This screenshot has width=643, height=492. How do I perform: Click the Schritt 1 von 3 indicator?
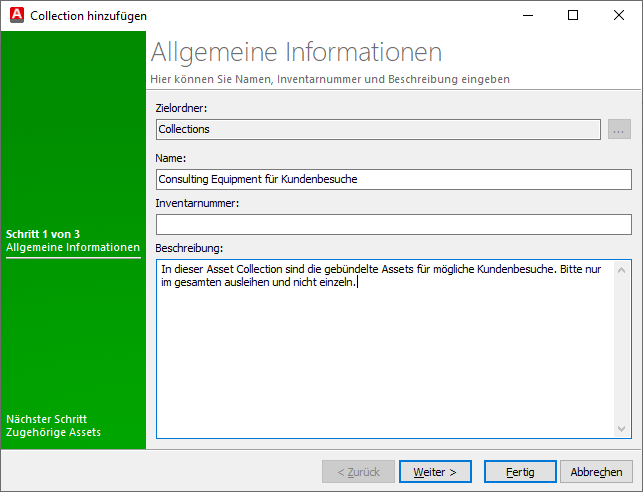(43, 234)
